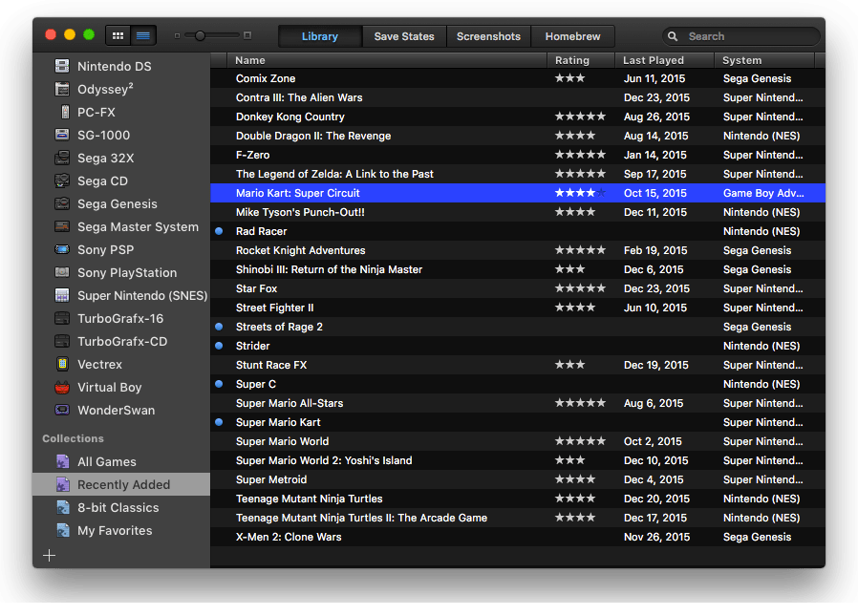Select the Sony PSP console icon

coord(62,250)
